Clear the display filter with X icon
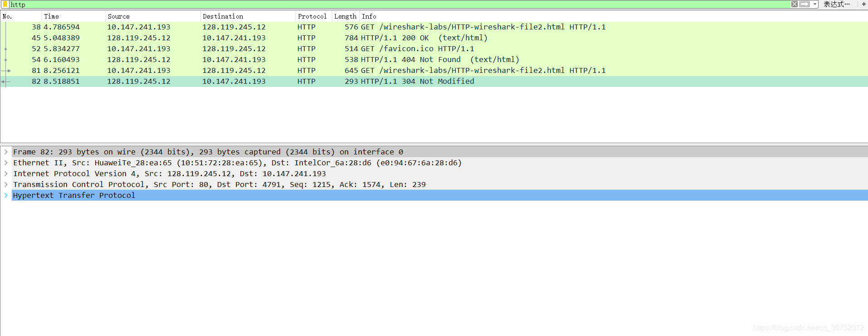Image resolution: width=868 pixels, height=336 pixels. [x=795, y=4]
